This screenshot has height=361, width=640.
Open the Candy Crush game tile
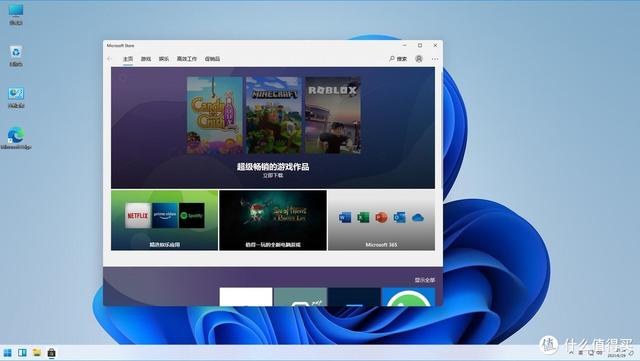(215, 115)
